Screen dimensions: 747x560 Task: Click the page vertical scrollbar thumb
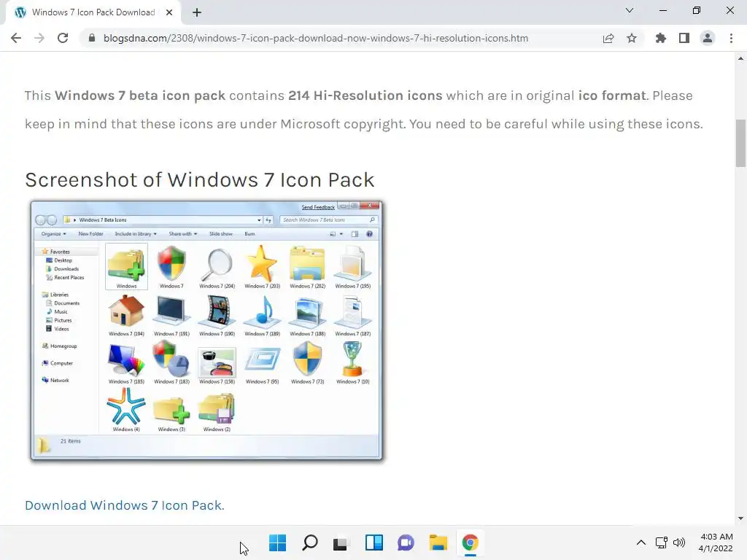(740, 143)
